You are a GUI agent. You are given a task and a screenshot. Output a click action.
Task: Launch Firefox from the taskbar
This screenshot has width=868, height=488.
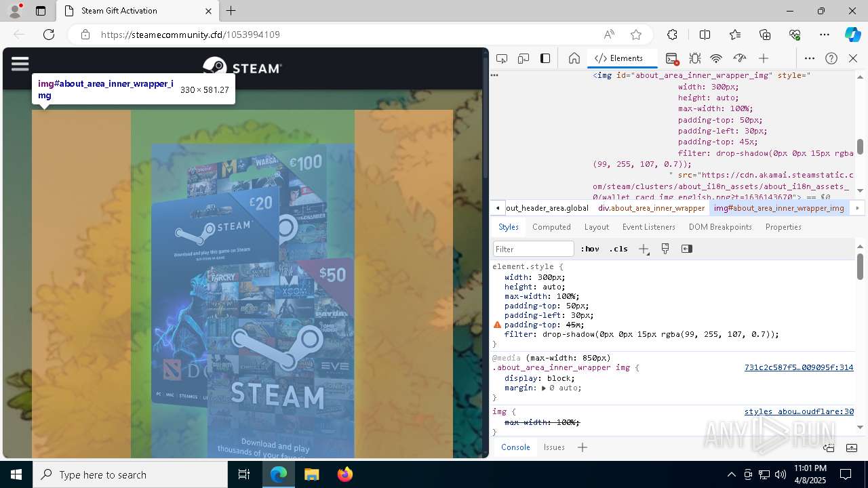(x=344, y=474)
